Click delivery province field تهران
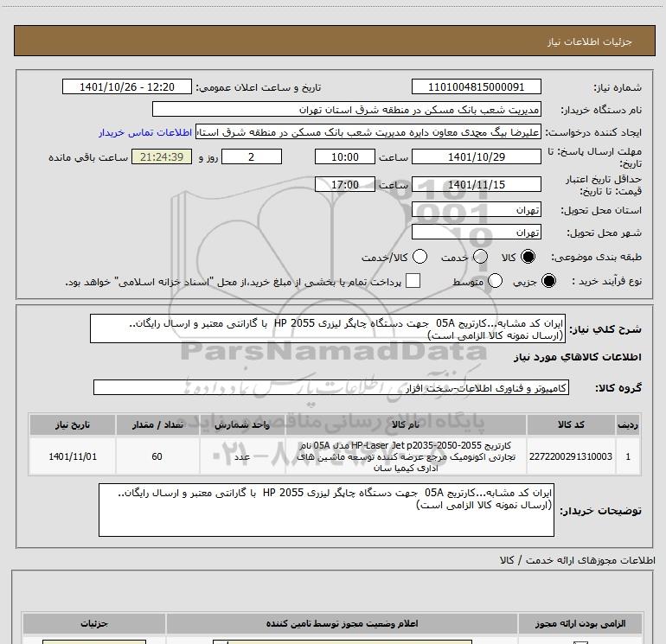Viewport: 666px width, 644px height. click(x=476, y=210)
